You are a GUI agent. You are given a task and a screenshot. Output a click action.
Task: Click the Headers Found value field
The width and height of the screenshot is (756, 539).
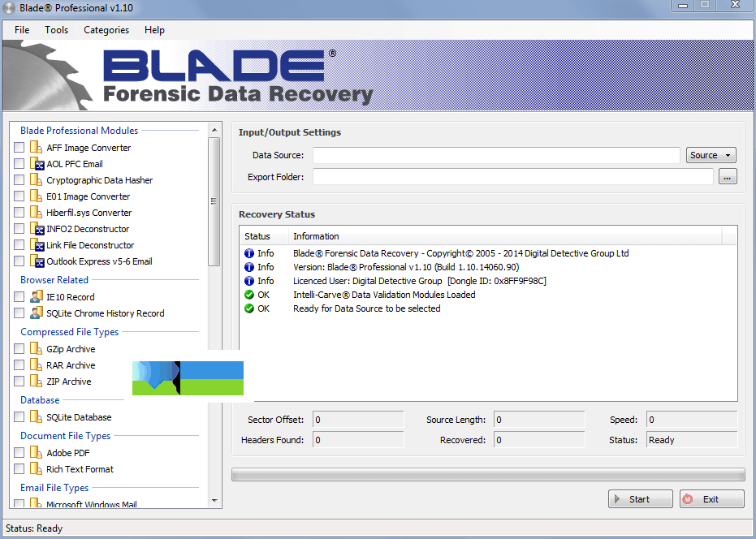pyautogui.click(x=358, y=440)
